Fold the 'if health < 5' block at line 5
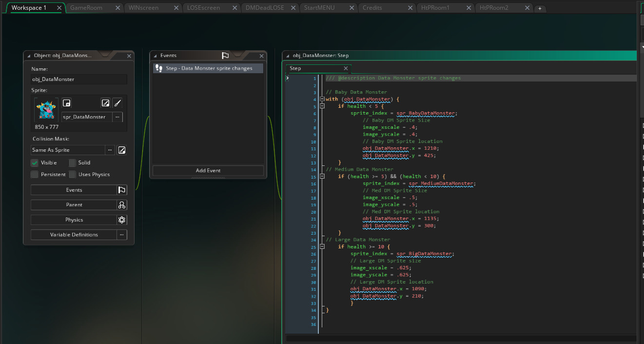 click(322, 106)
